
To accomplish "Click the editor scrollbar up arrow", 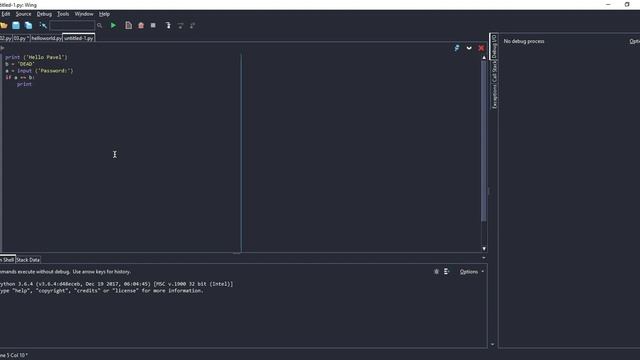I will tap(484, 58).
